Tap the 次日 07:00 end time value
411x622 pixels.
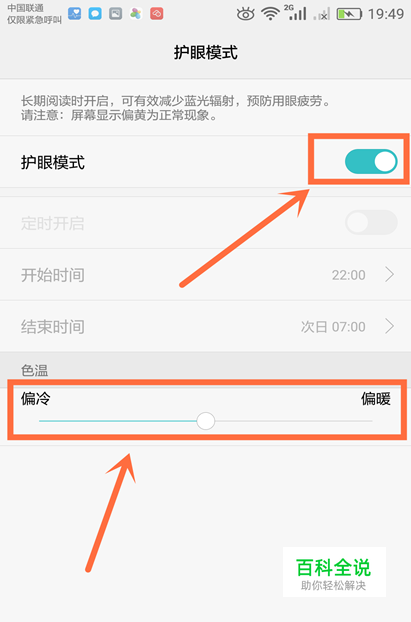333,327
